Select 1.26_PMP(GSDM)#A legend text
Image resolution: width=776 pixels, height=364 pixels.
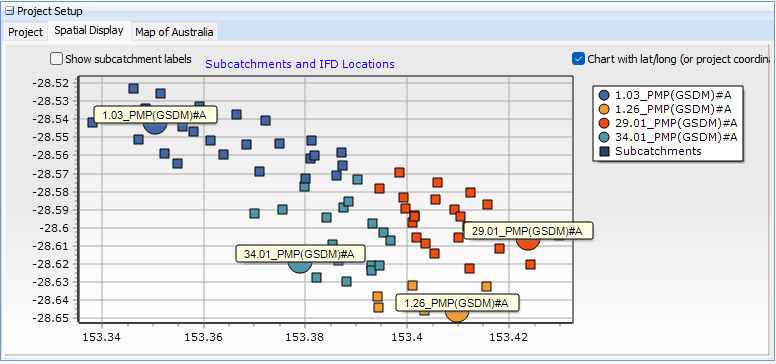673,109
